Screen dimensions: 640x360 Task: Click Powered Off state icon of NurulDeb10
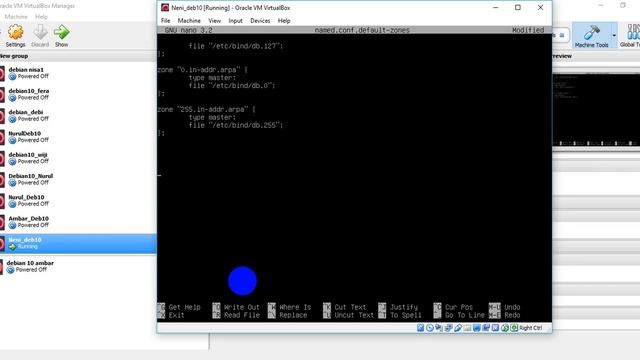pos(13,140)
